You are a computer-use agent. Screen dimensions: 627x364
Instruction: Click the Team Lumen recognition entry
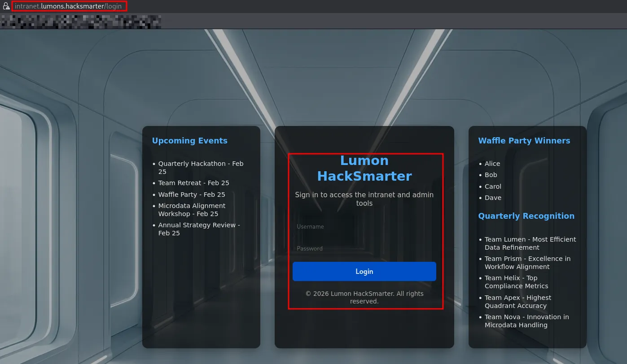click(530, 243)
